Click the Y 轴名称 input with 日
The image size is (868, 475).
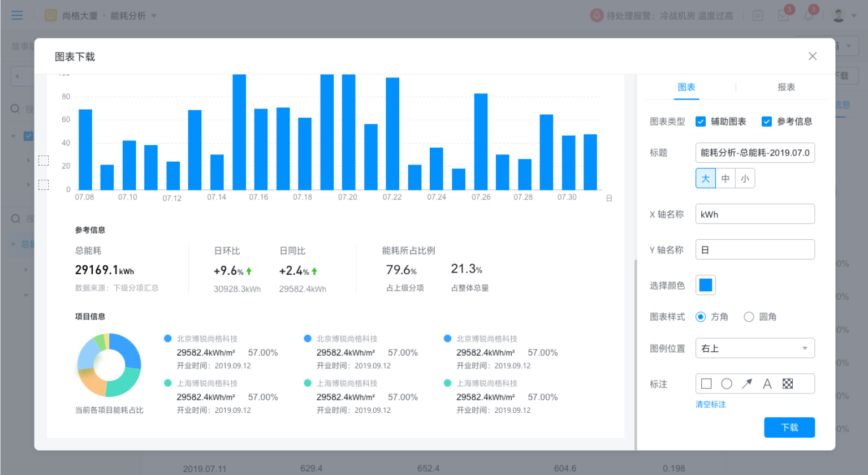point(755,249)
